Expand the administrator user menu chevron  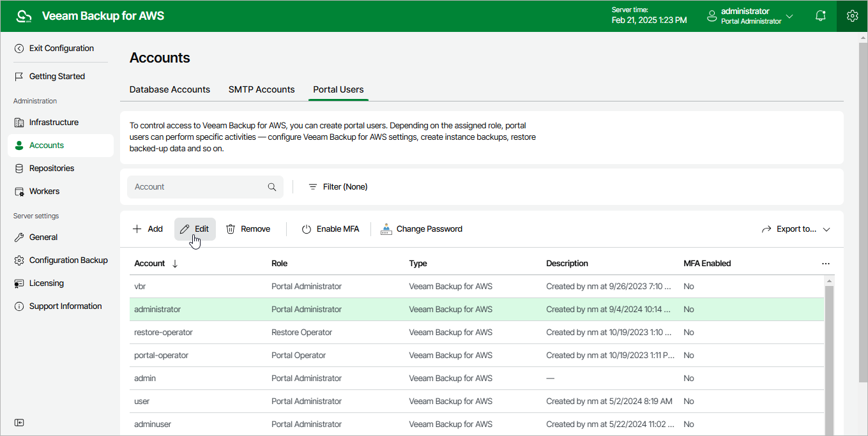point(789,16)
